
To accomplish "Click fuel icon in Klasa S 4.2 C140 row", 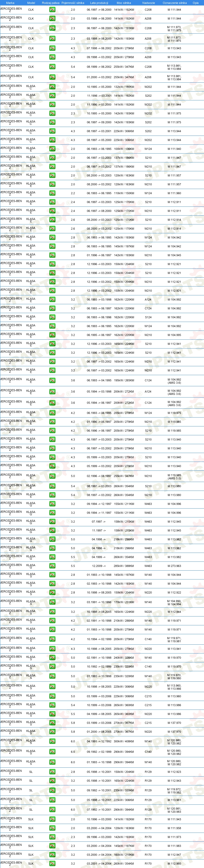I will [x=52, y=639].
